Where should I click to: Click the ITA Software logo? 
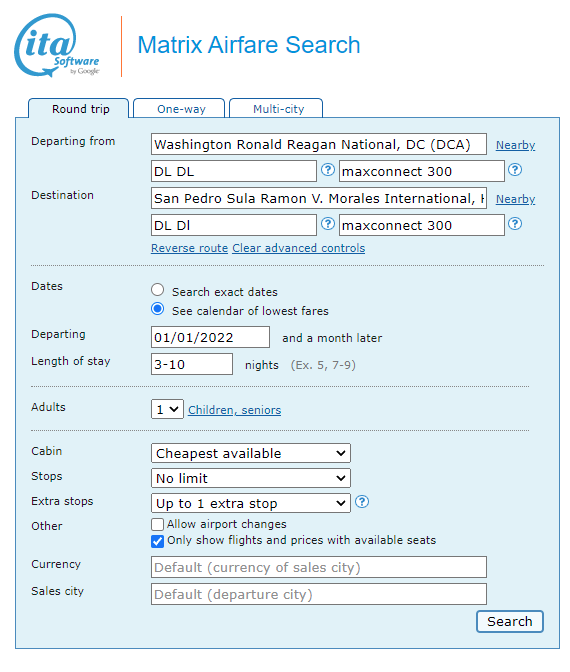(57, 45)
